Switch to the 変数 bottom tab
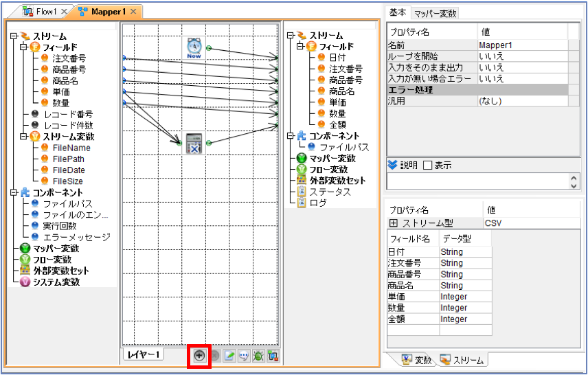 417,360
